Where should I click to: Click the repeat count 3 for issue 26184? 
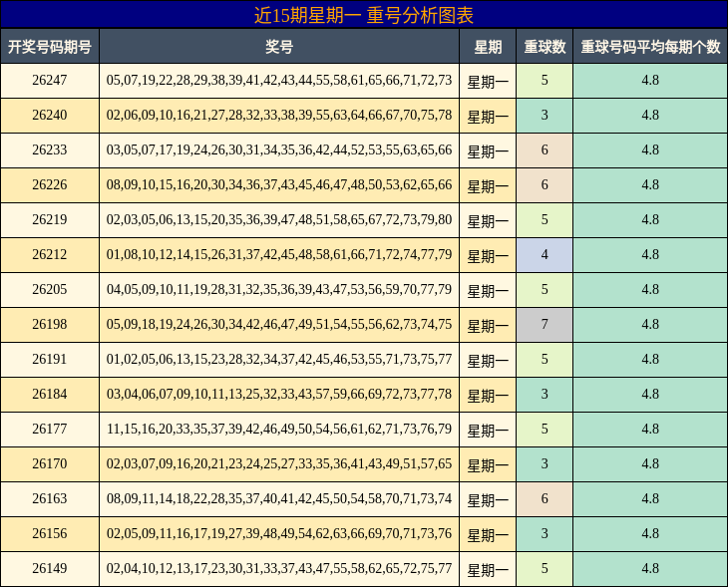[x=545, y=394]
